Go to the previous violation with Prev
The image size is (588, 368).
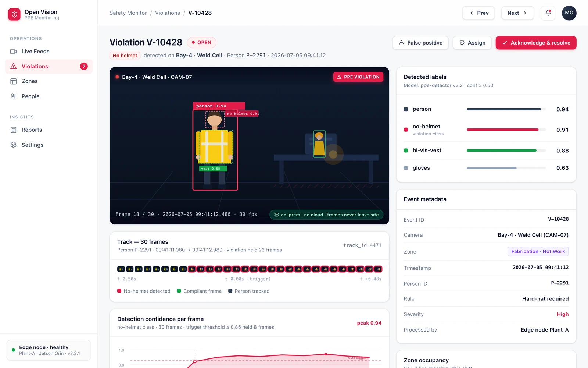coord(478,13)
